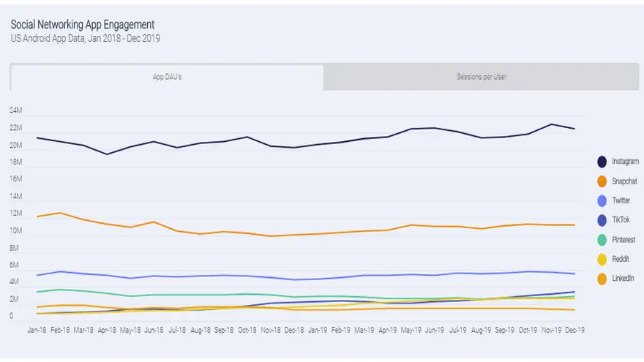Toggle the Pinterest legend label

(624, 239)
